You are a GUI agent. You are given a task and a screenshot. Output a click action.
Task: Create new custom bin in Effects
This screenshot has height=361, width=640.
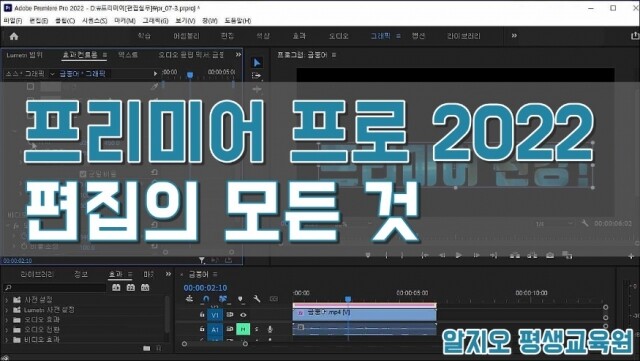[x=147, y=348]
